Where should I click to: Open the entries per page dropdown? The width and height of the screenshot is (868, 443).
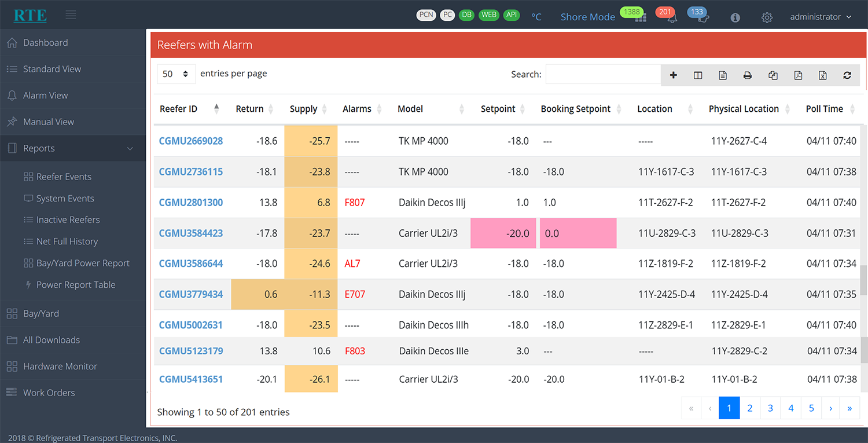[x=176, y=74]
